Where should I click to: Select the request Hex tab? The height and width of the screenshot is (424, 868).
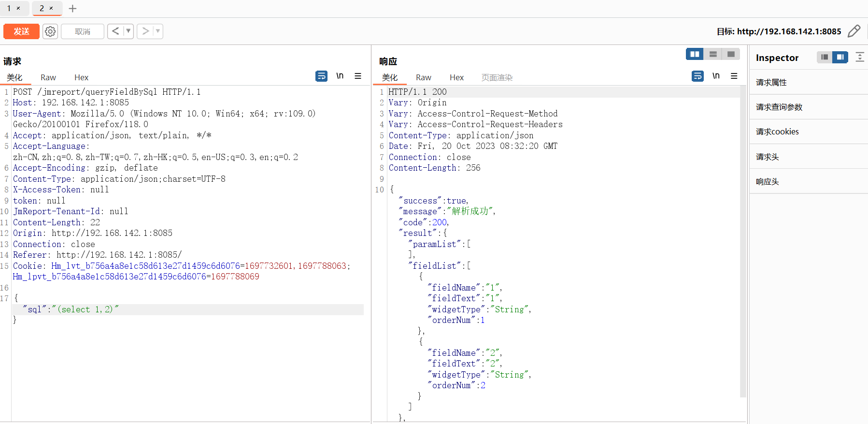point(81,77)
